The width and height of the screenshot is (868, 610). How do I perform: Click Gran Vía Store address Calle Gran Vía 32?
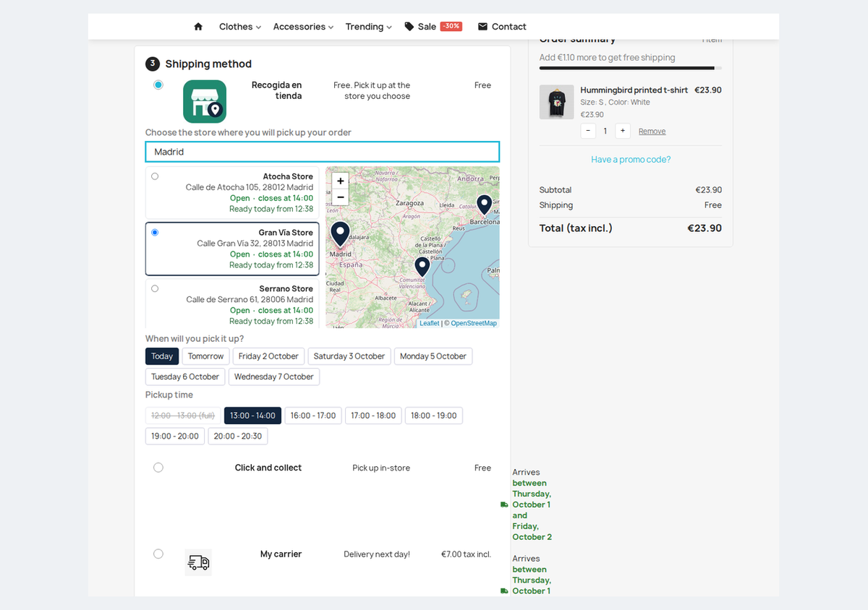pos(255,244)
